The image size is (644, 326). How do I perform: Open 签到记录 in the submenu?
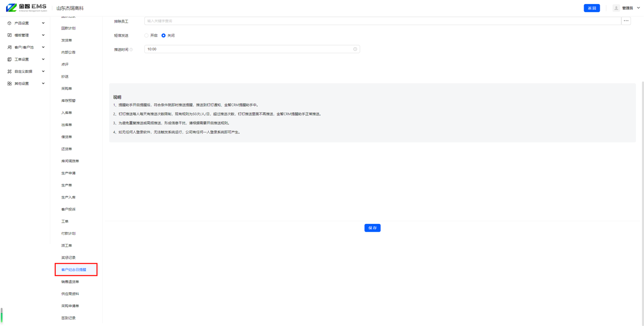[x=68, y=318]
